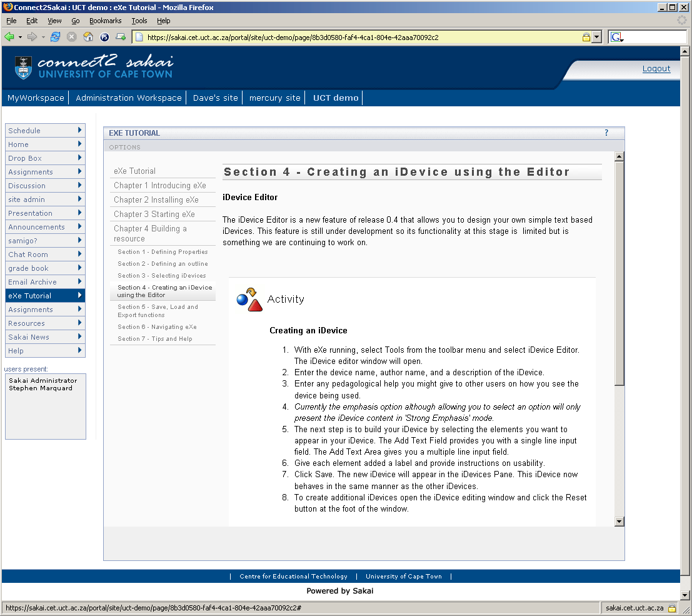This screenshot has height=616, width=692.
Task: Open the Email Archive tool
Action: pos(45,281)
